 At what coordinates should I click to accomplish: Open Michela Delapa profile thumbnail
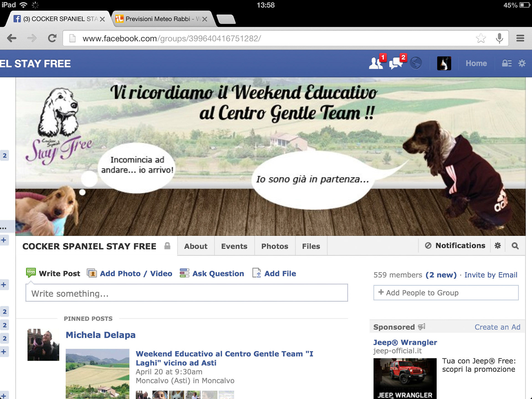(43, 345)
